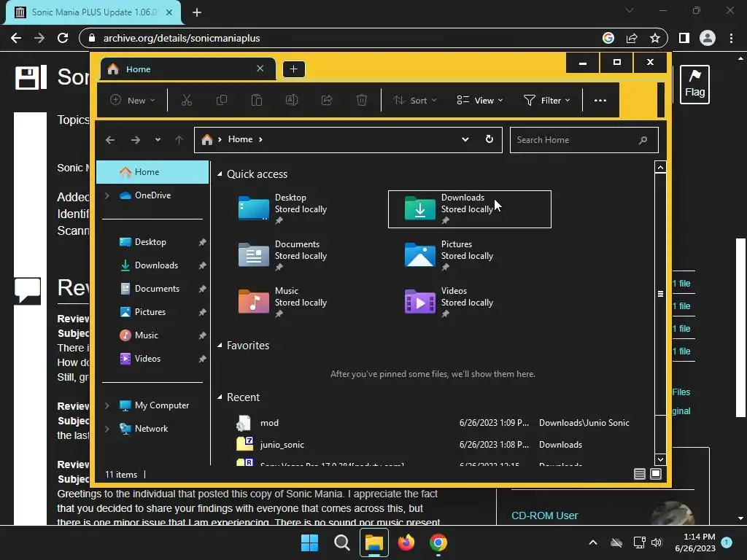
Task: Click the Search Home input field
Action: [584, 140]
